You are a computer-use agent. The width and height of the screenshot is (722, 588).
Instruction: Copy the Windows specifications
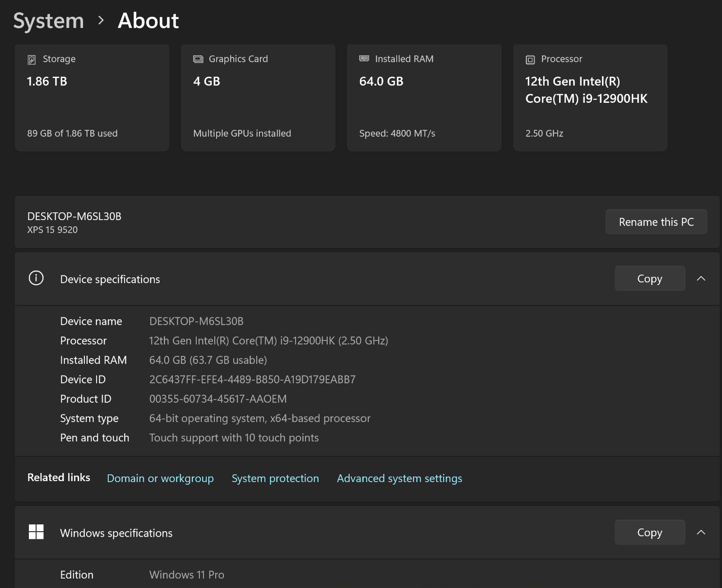pyautogui.click(x=650, y=532)
